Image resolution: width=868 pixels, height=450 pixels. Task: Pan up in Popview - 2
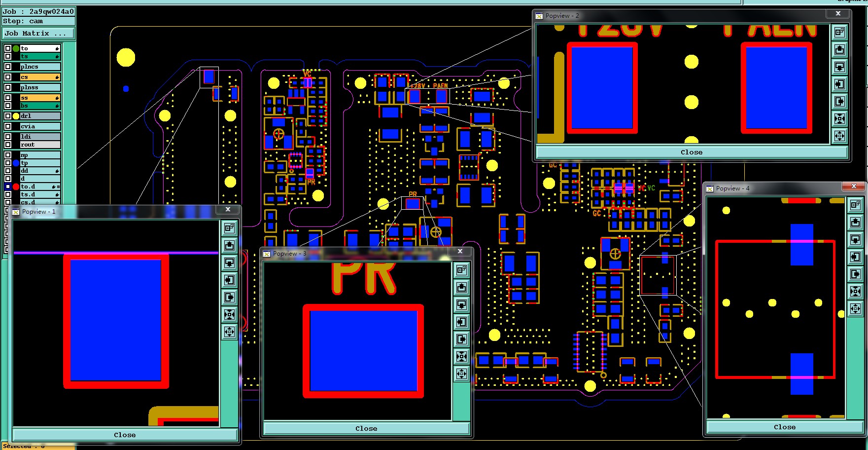pyautogui.click(x=839, y=49)
